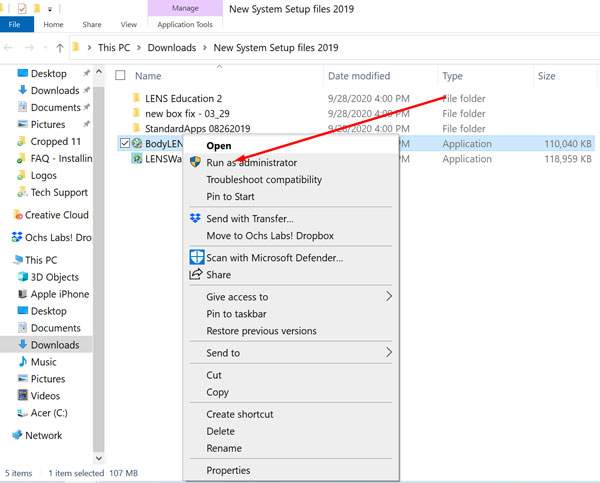Viewport: 600px width, 483px height.
Task: Sort by the Size column header
Action: (546, 76)
